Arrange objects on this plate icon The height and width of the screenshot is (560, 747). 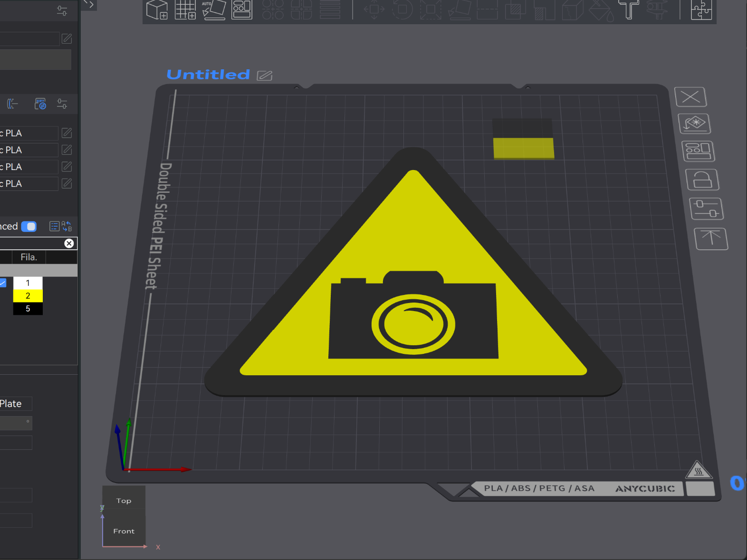[x=698, y=151]
